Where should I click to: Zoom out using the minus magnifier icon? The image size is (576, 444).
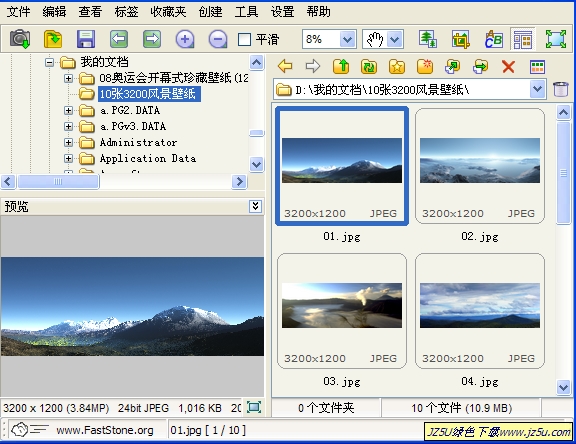218,39
